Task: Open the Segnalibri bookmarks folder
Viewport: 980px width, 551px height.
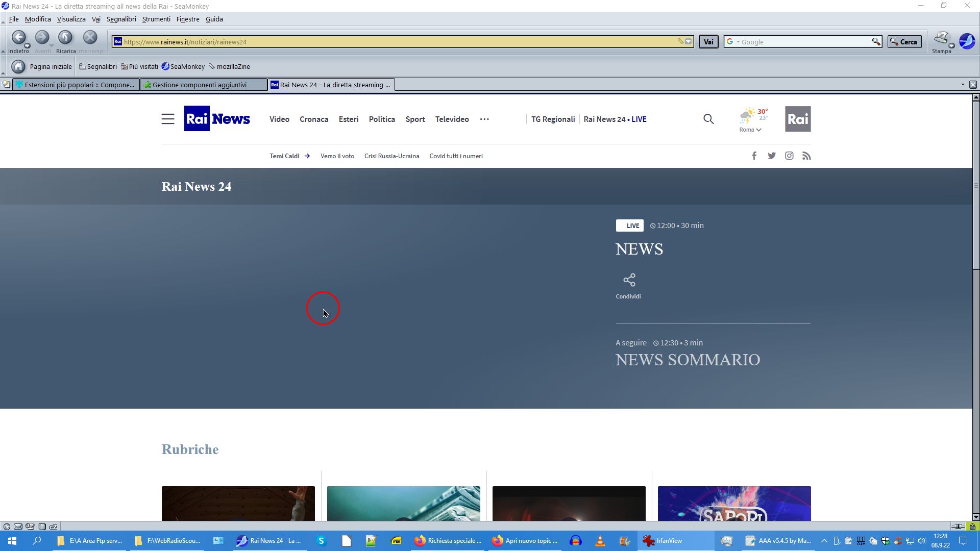Action: tap(98, 66)
